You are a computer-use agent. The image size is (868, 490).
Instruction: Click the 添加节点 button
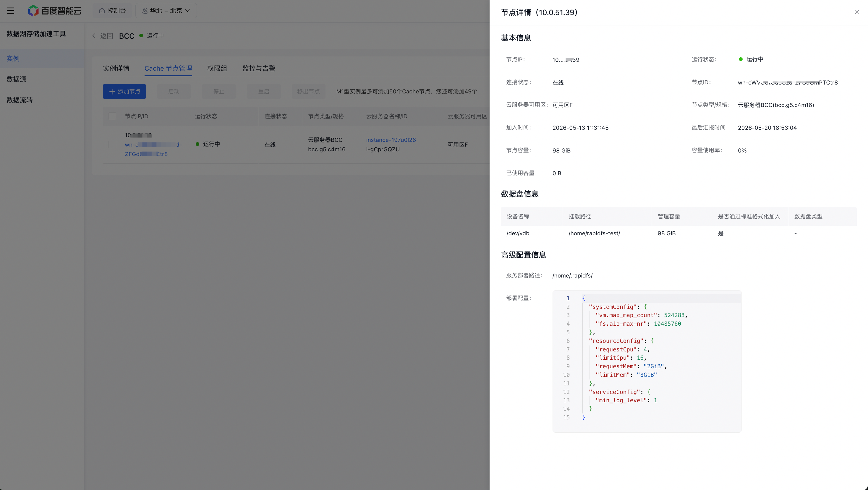click(124, 91)
